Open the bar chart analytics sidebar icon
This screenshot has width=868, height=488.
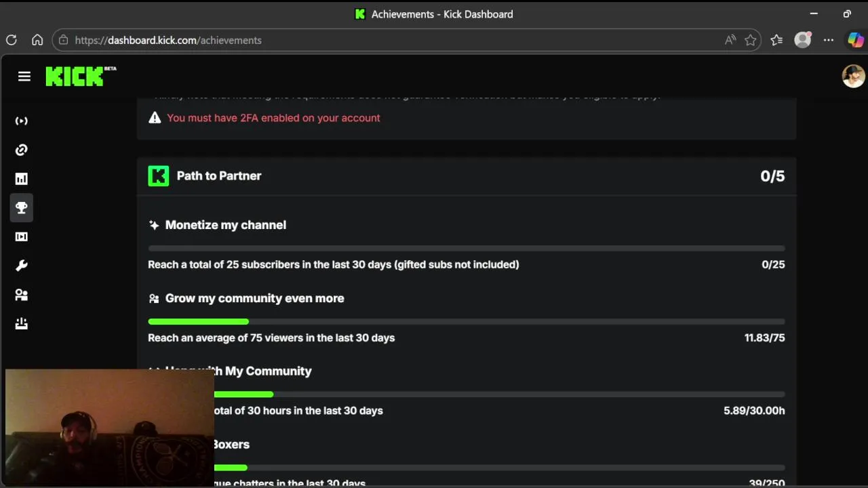point(22,179)
